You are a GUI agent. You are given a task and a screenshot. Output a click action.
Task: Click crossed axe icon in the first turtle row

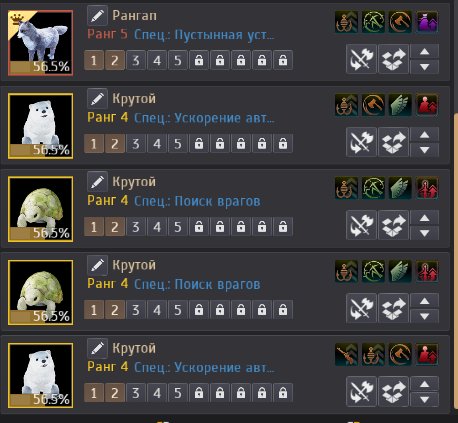[361, 225]
